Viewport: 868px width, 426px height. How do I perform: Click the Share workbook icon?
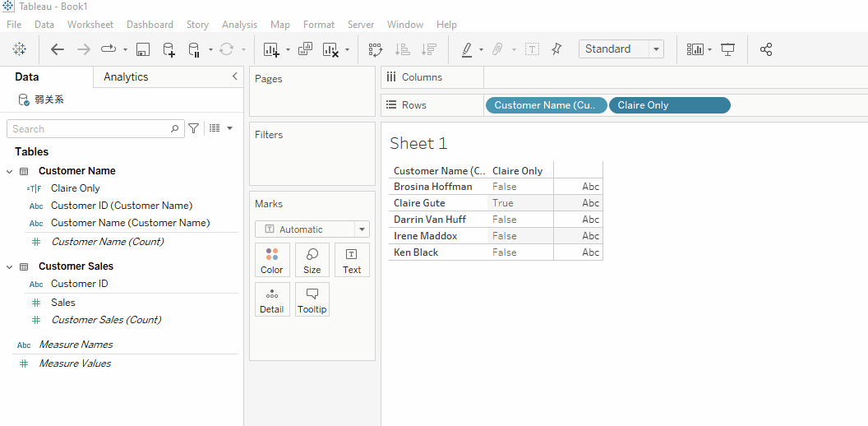point(765,49)
